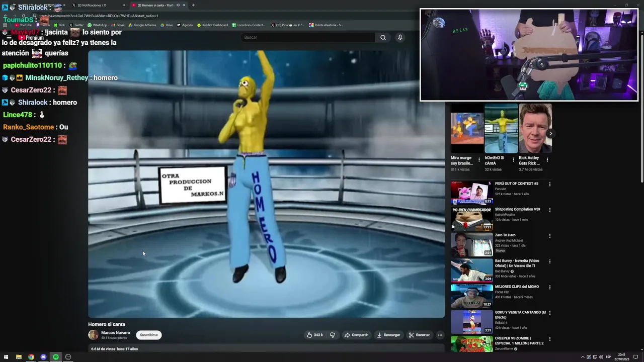Show next shorts with arrow chevron

click(x=550, y=134)
